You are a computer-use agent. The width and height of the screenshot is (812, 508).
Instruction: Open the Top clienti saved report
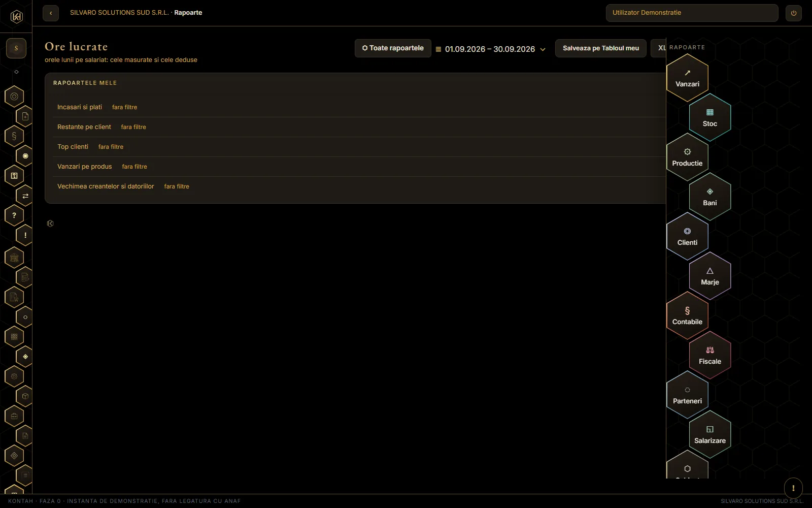point(73,147)
